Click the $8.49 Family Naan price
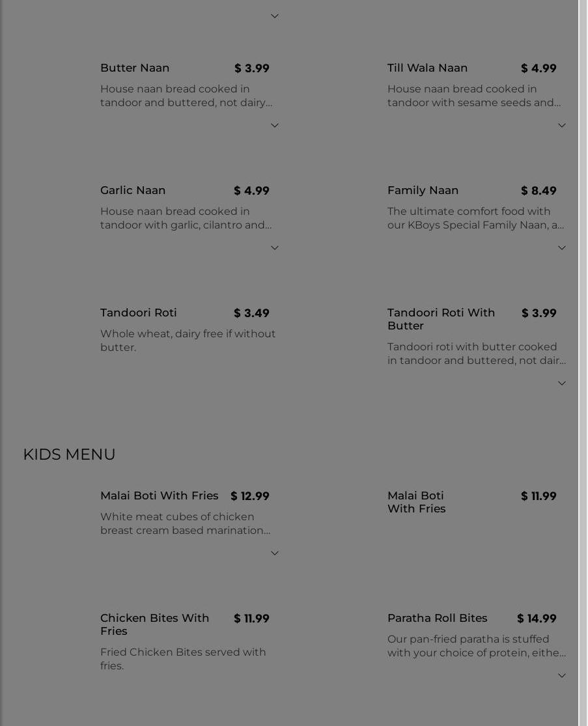The image size is (588, 726). pos(539,191)
